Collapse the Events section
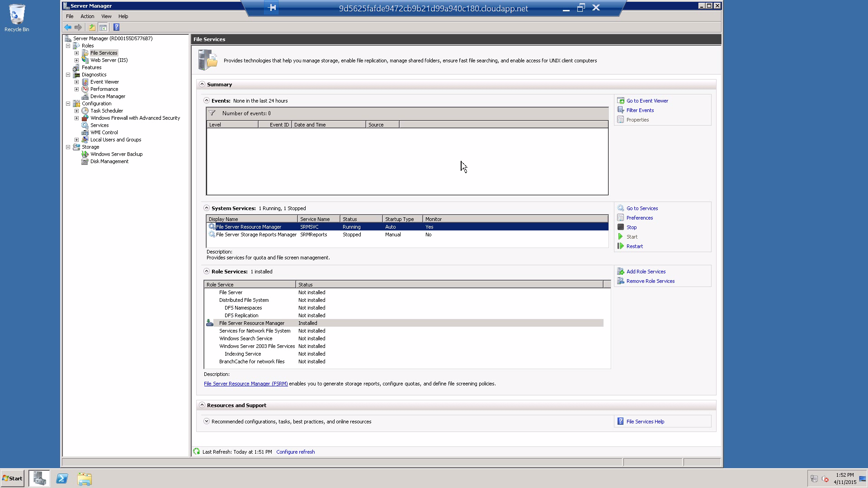 (x=207, y=100)
